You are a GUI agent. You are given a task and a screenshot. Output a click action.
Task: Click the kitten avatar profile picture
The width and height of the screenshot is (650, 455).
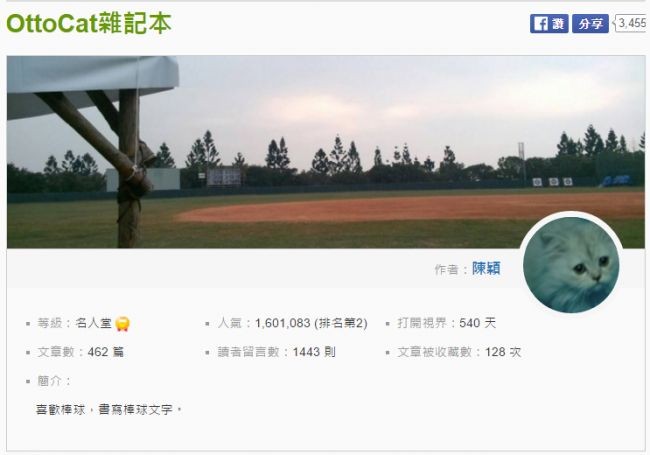pos(571,265)
